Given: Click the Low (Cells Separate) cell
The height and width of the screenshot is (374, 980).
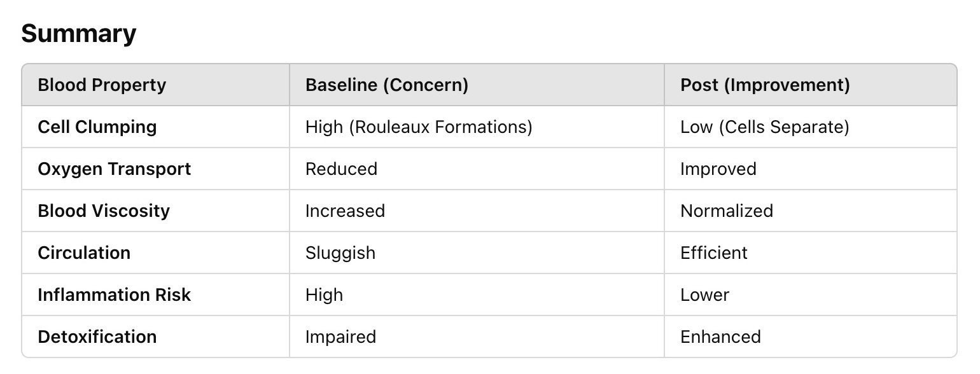Looking at the screenshot, I should pos(765,127).
